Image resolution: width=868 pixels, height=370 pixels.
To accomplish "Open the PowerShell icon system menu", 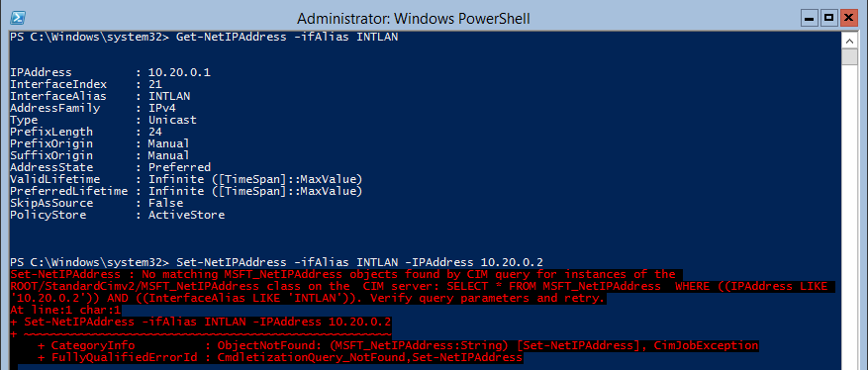I will pyautogui.click(x=18, y=18).
